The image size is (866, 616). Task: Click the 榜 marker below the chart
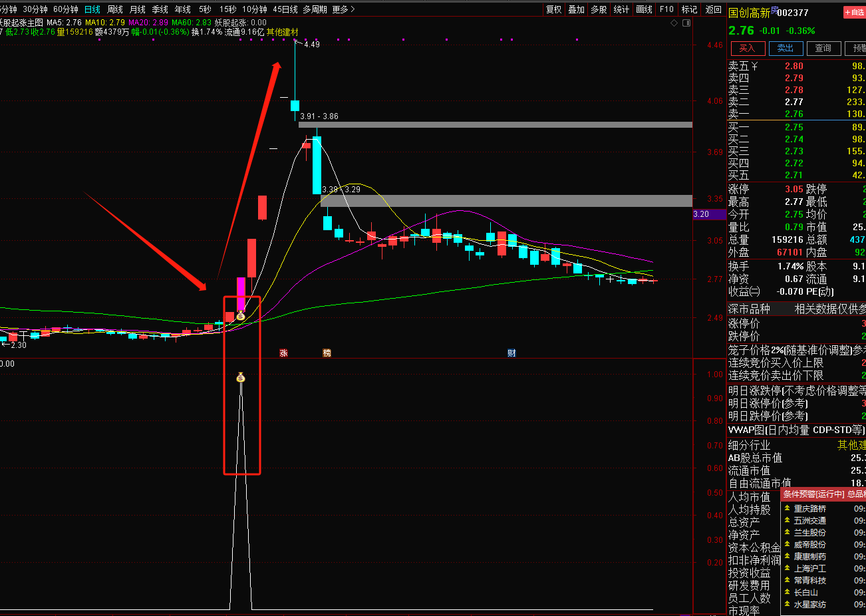pyautogui.click(x=327, y=353)
